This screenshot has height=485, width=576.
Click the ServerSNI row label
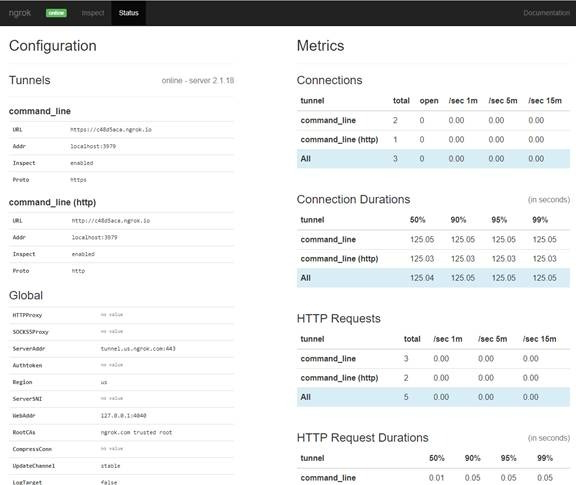pyautogui.click(x=27, y=399)
